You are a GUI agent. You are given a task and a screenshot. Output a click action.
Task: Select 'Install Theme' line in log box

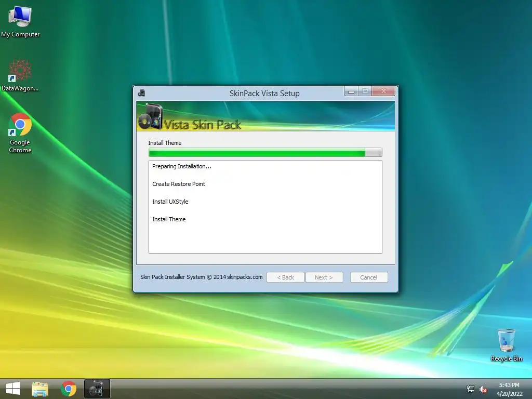point(169,219)
